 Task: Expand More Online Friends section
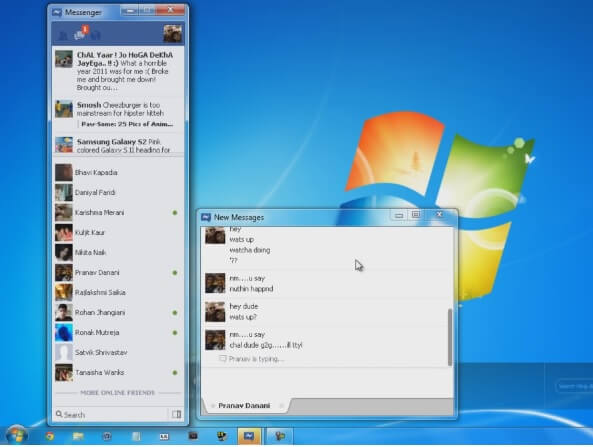point(118,393)
